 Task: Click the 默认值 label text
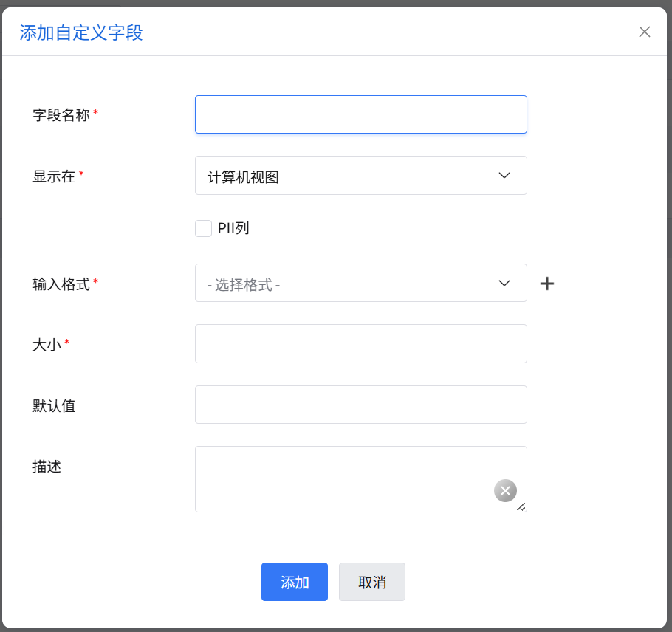[54, 405]
